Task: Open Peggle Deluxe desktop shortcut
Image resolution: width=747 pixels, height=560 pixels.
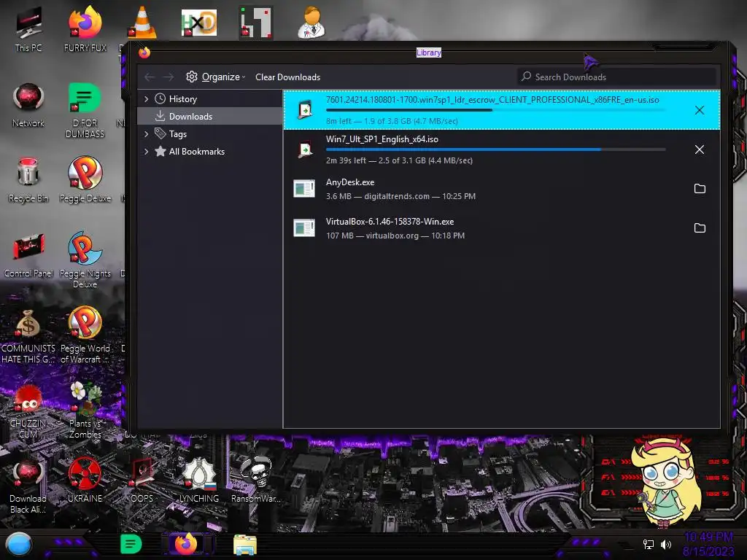Action: tap(85, 180)
